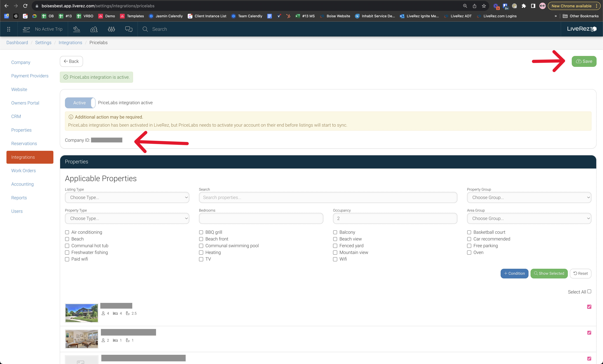This screenshot has height=364, width=603.
Task: Open the browser share icon
Action: (x=475, y=6)
